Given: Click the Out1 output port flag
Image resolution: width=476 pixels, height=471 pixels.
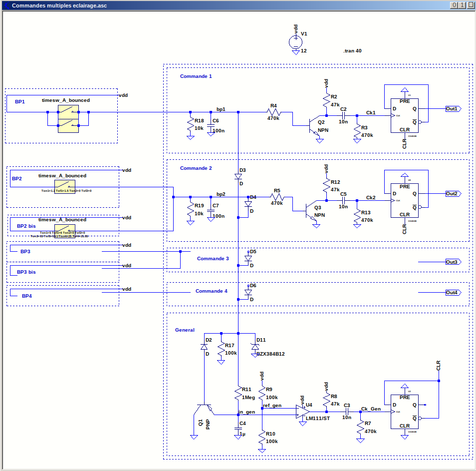Looking at the screenshot, I should pos(453,109).
